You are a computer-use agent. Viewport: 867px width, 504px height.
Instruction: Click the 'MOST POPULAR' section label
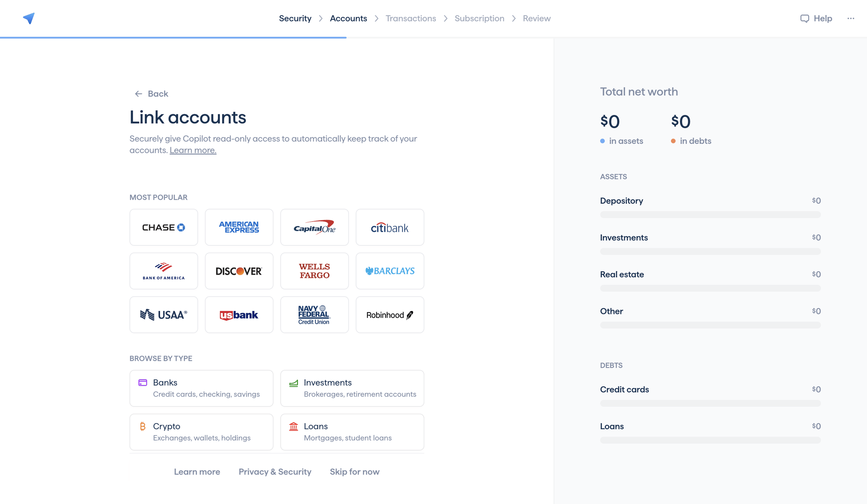coord(158,197)
